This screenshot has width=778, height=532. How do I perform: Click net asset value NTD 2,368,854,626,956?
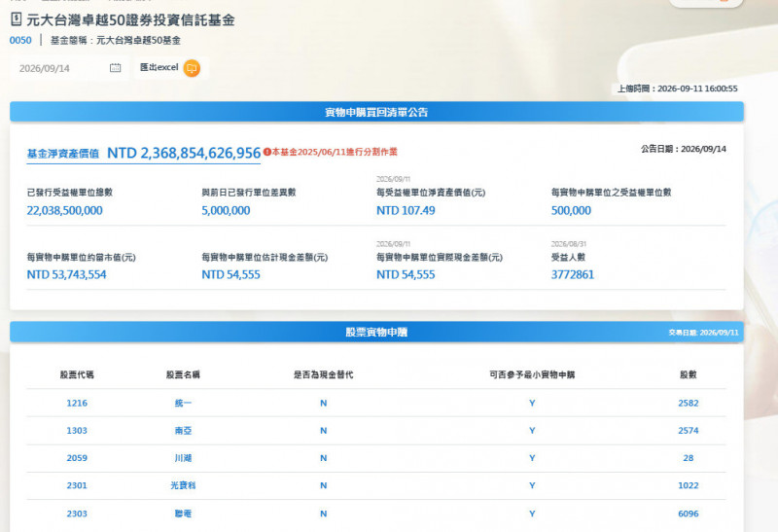pyautogui.click(x=184, y=153)
